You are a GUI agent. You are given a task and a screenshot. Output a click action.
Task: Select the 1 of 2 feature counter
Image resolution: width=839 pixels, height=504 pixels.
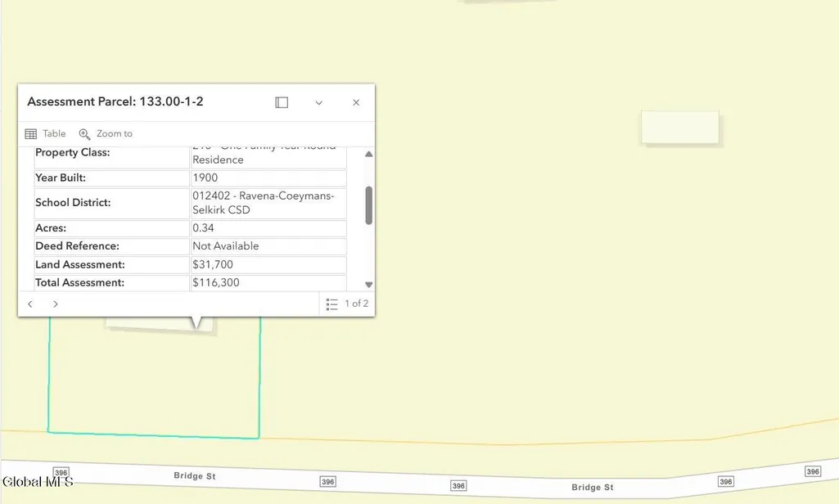point(356,304)
